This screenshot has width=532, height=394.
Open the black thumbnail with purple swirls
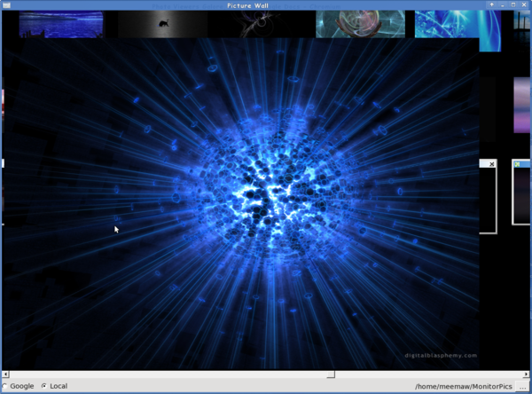click(x=262, y=24)
